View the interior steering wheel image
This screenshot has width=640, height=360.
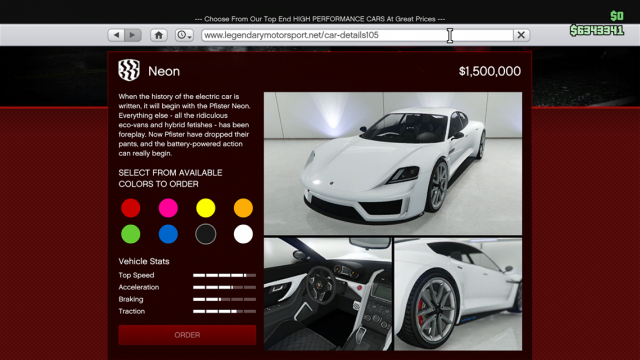coord(328,294)
